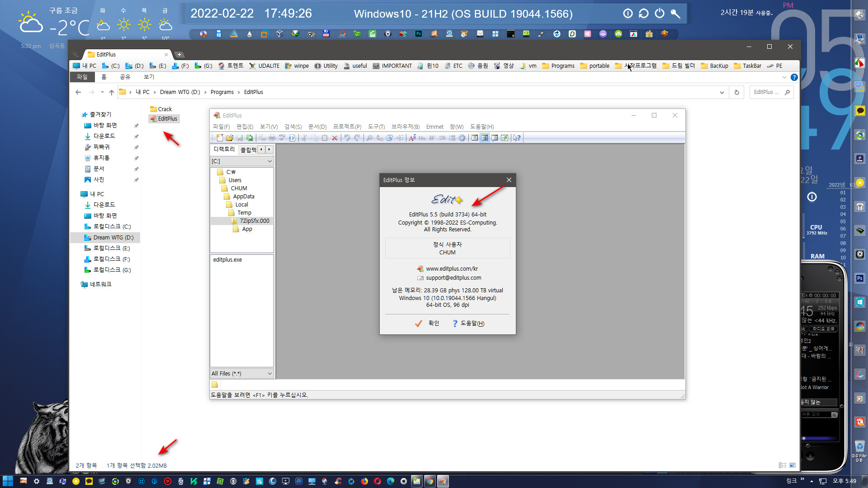Select All Files dropdown filter
868x488 pixels.
click(x=241, y=373)
